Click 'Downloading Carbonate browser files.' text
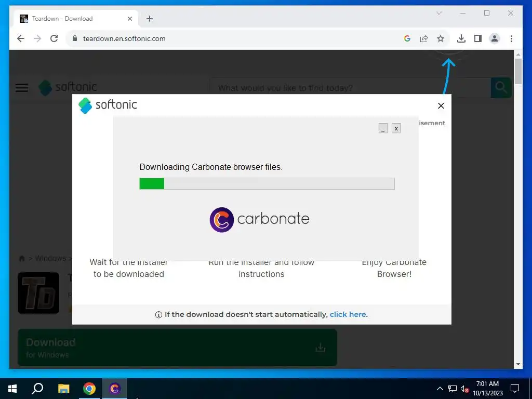Viewport: 532px width, 399px height. [x=211, y=167]
